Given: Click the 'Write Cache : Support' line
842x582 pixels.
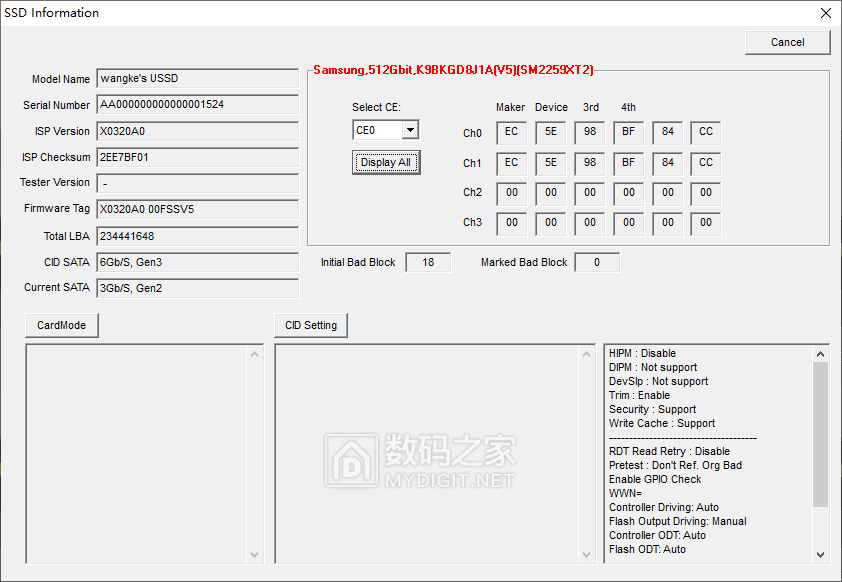Looking at the screenshot, I should coord(662,423).
